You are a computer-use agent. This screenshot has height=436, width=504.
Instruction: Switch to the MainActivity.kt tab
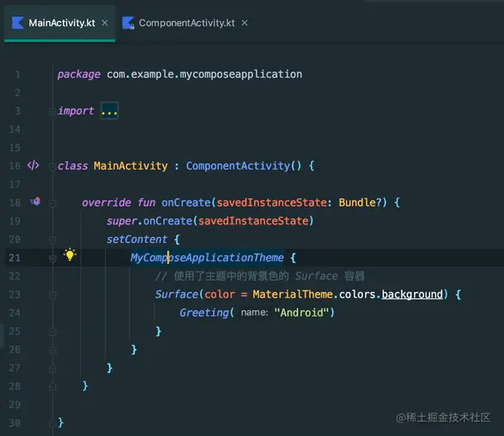click(x=60, y=23)
